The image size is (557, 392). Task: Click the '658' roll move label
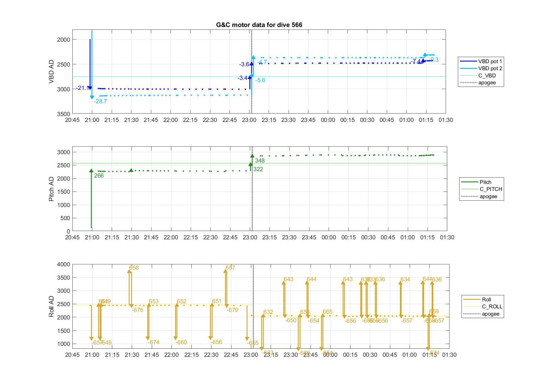pos(134,268)
